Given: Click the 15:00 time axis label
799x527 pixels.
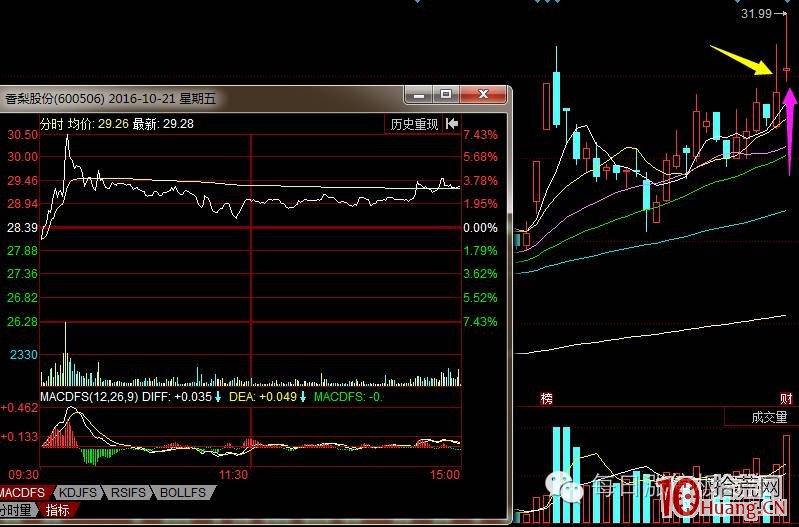Looking at the screenshot, I should (x=444, y=475).
